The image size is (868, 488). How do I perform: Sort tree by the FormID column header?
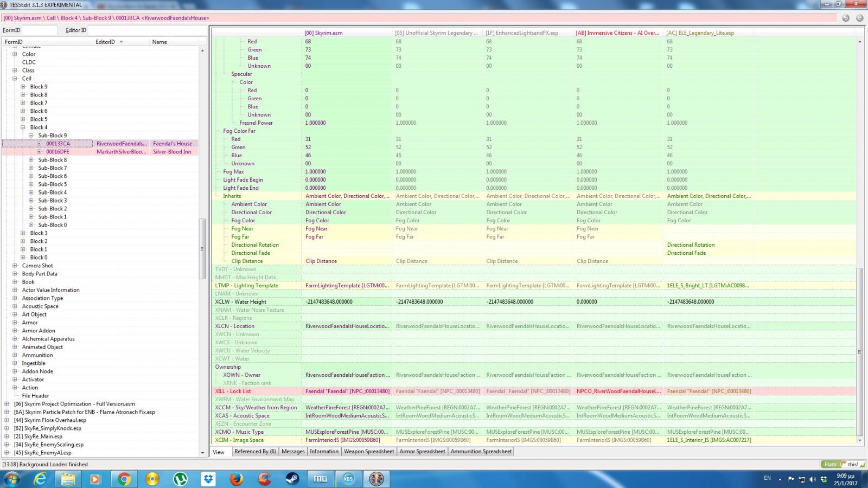48,42
